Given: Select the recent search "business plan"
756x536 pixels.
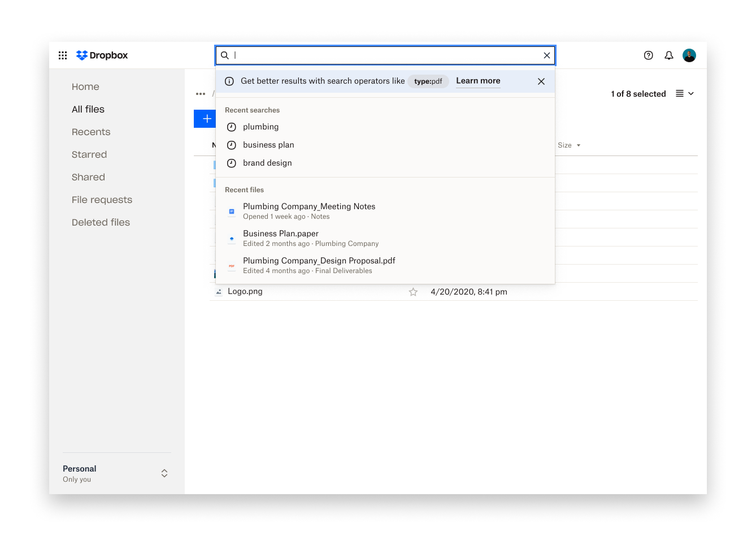Looking at the screenshot, I should pyautogui.click(x=268, y=145).
